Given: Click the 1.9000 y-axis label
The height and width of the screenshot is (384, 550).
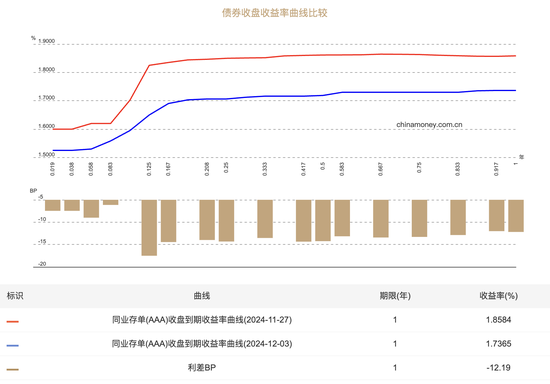Looking at the screenshot, I should click(47, 41).
